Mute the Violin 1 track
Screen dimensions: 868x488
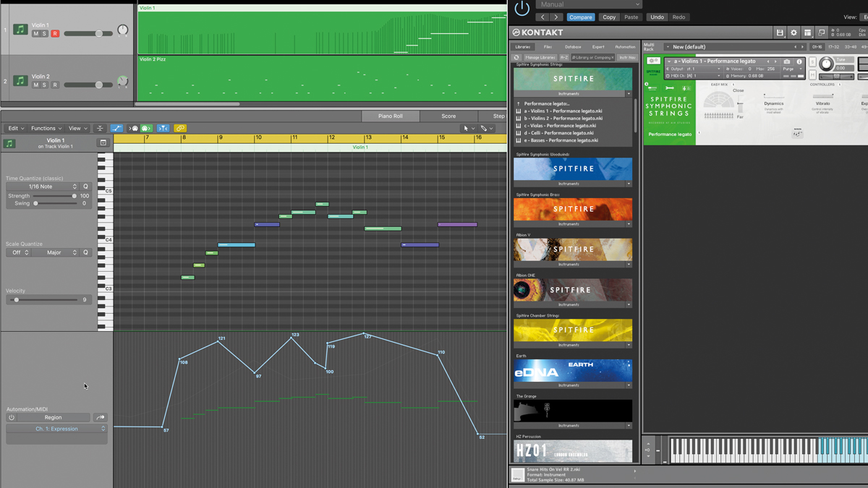(35, 34)
